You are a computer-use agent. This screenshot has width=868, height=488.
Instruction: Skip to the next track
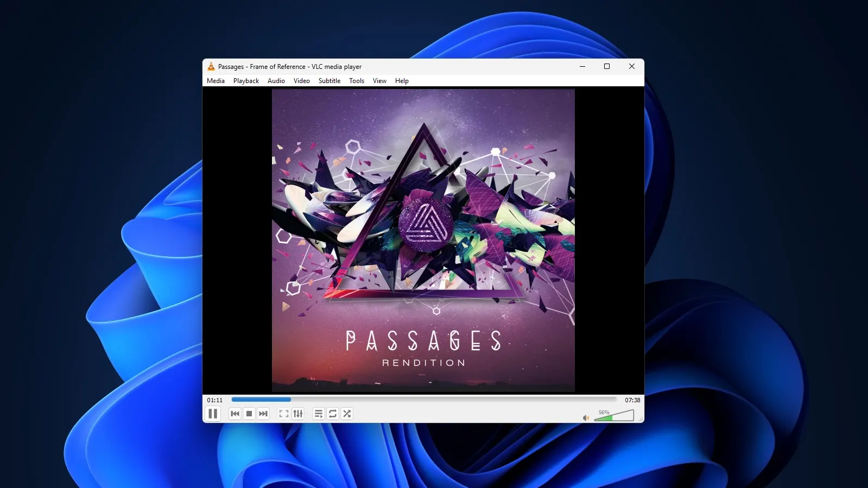(x=263, y=414)
